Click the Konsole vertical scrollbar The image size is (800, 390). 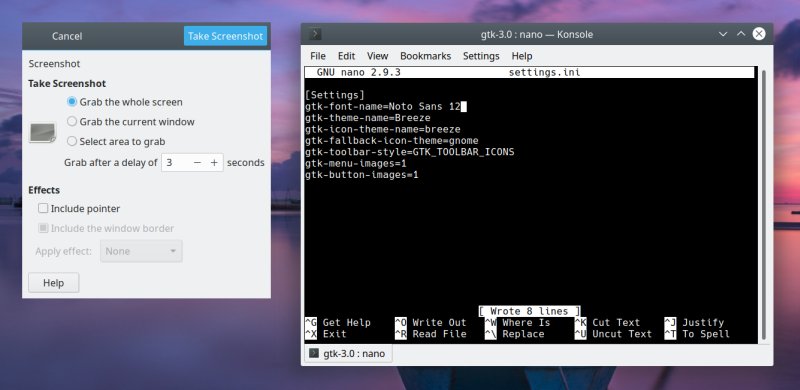point(763,204)
